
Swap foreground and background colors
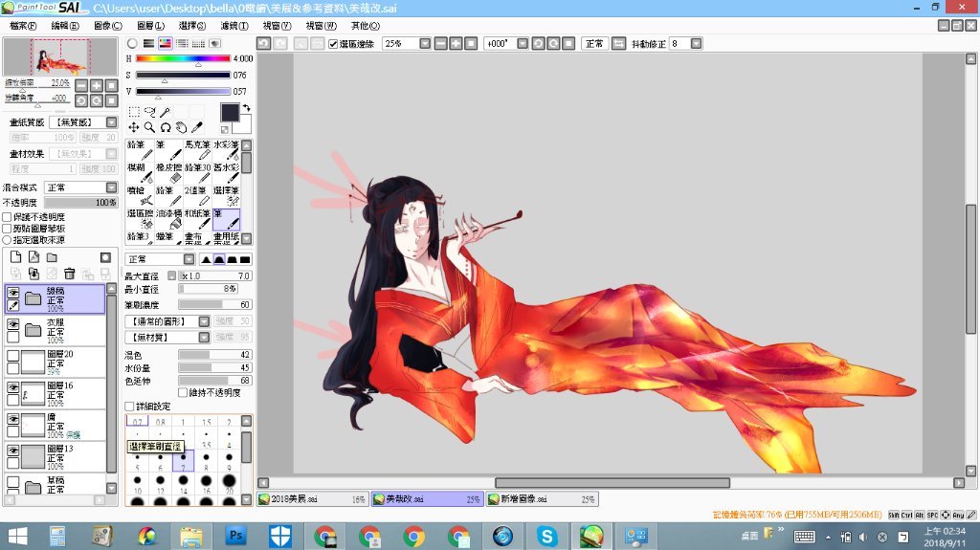coord(246,107)
